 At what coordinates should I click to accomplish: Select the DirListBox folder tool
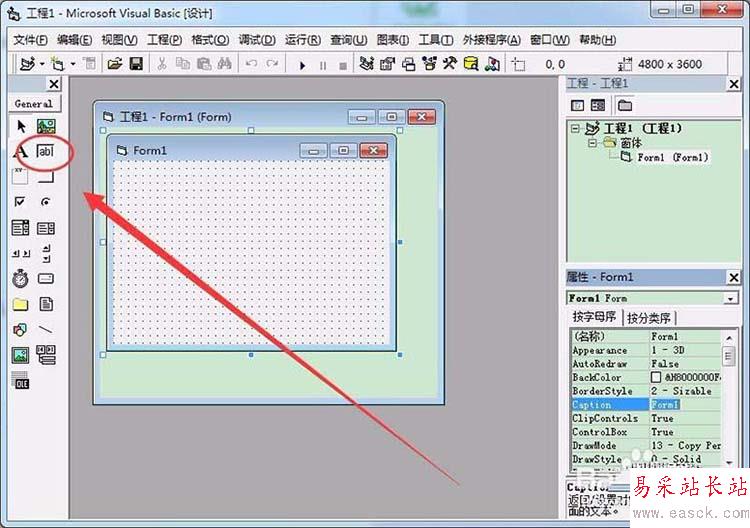coord(20,304)
